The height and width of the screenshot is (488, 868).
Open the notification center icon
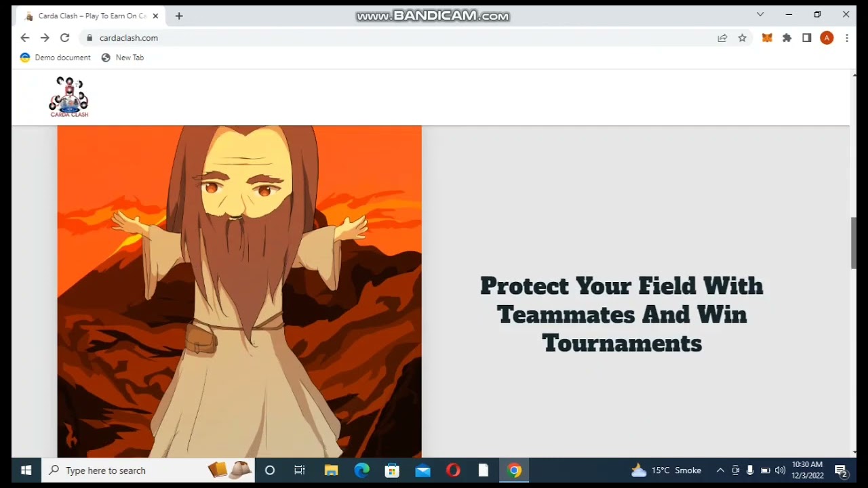(x=842, y=470)
